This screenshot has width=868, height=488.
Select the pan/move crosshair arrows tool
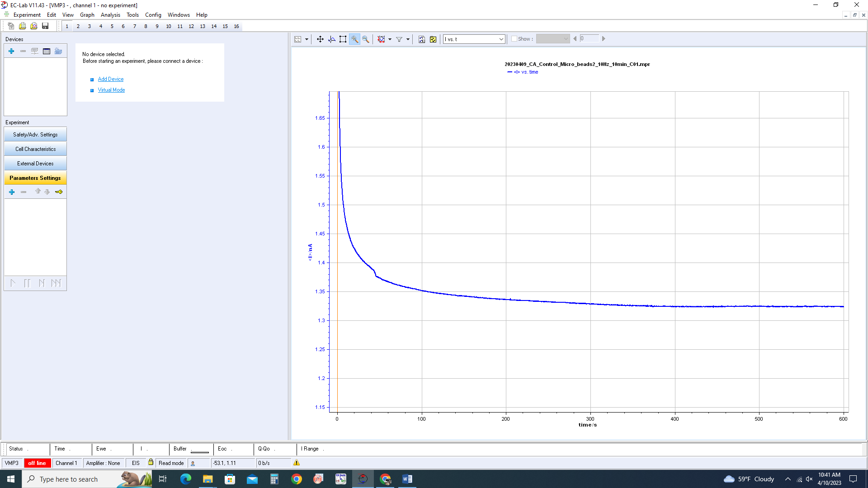tap(320, 39)
